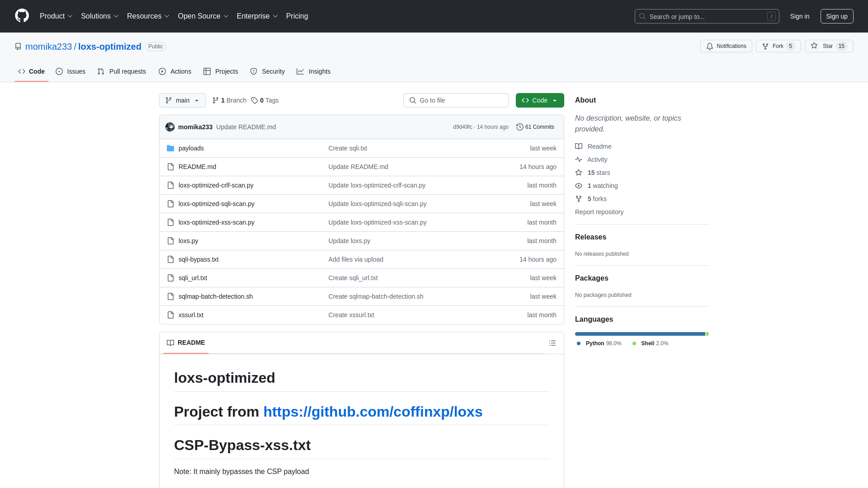Fork the repository with Fork button
This screenshot has height=488, width=868.
778,46
